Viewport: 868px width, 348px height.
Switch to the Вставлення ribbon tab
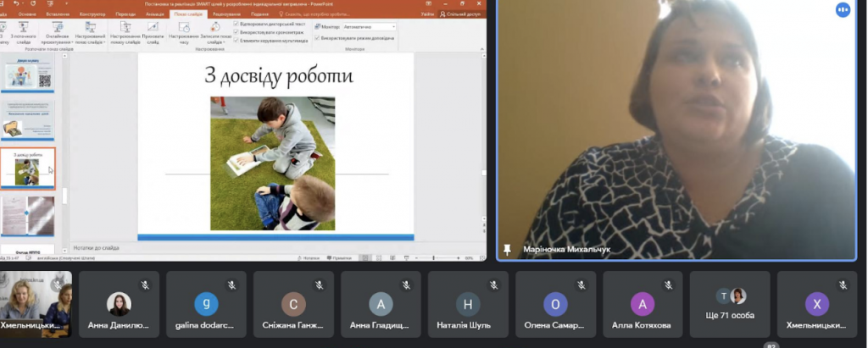58,14
